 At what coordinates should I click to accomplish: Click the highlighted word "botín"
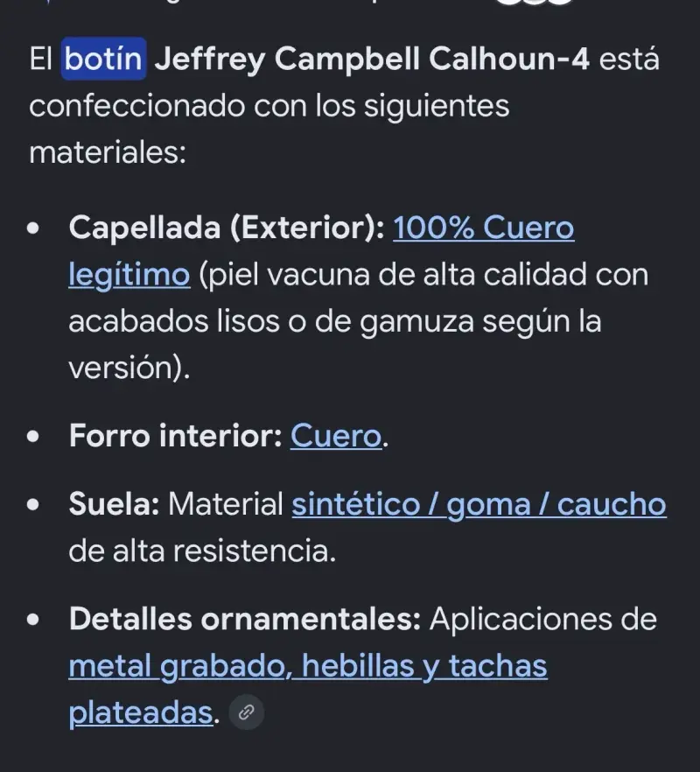pos(103,59)
